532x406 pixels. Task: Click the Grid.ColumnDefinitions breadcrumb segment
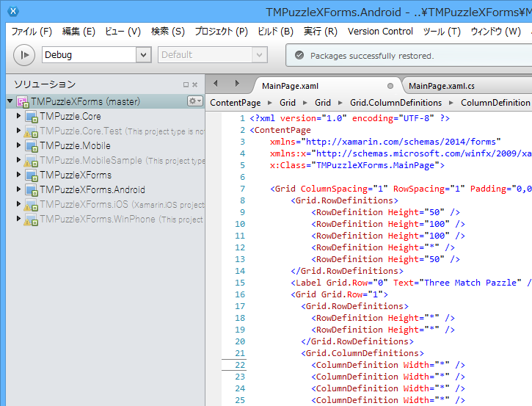[396, 103]
